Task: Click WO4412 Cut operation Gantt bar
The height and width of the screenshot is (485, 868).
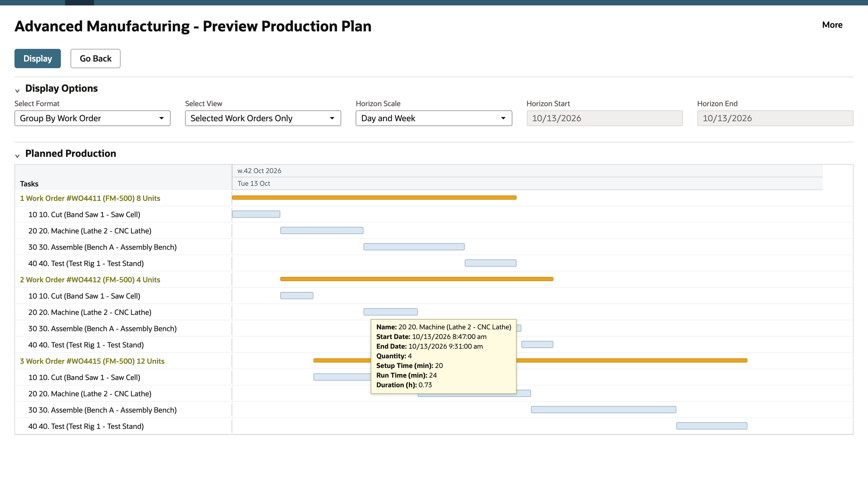Action: [297, 296]
